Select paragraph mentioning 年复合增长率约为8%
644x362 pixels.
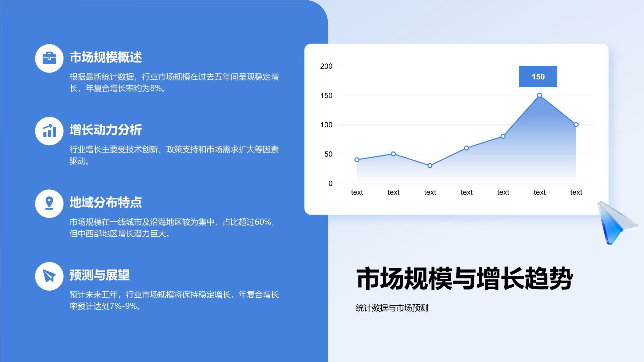174,82
